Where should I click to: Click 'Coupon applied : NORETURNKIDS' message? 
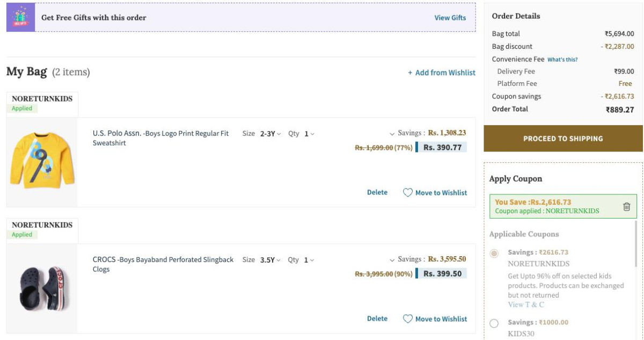click(x=547, y=211)
